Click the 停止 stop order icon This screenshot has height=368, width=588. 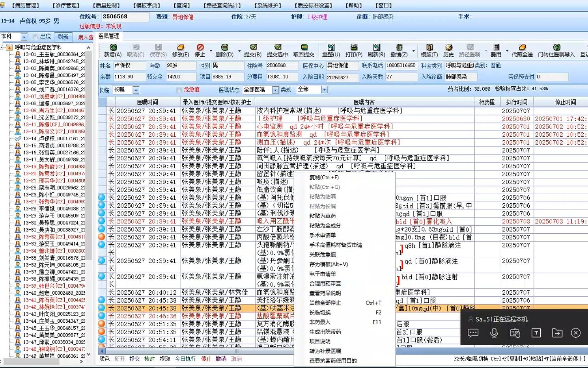pos(200,47)
